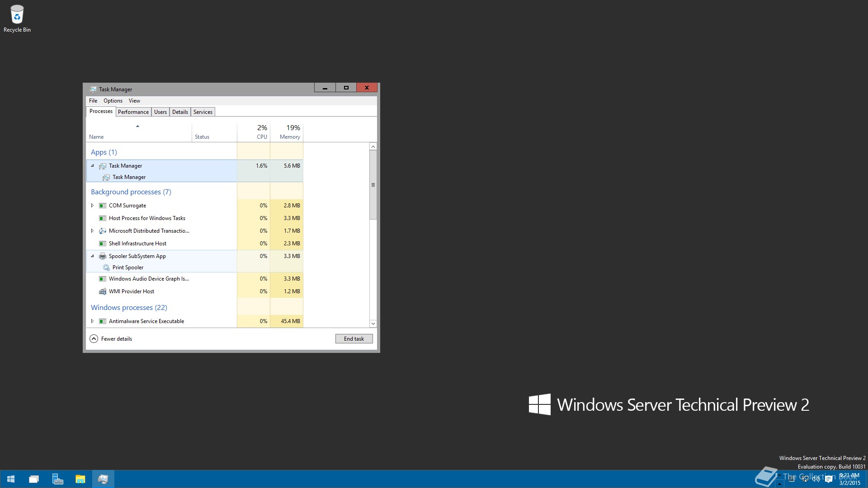Click the Print Spooler gear icon
868x488 pixels.
(x=106, y=267)
